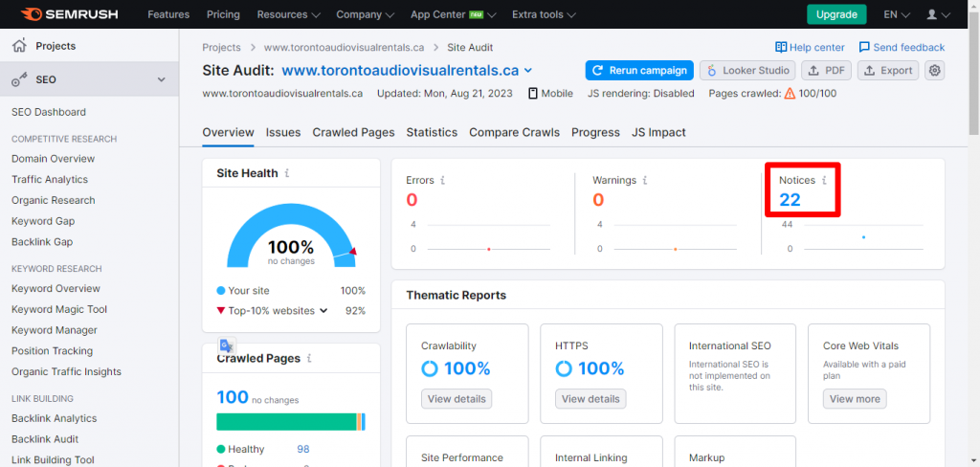Open Organic Research in sidebar
This screenshot has width=980, height=467.
54,201
